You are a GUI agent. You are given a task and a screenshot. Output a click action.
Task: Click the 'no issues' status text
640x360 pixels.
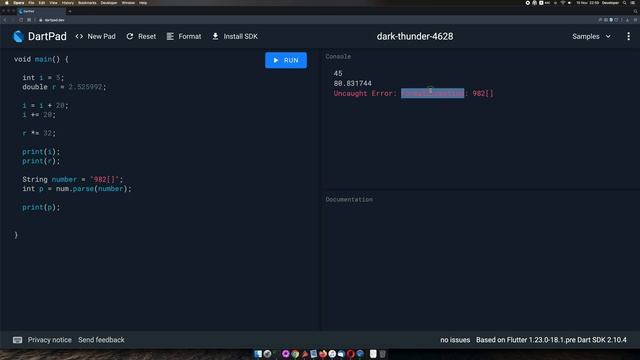[x=455, y=340]
